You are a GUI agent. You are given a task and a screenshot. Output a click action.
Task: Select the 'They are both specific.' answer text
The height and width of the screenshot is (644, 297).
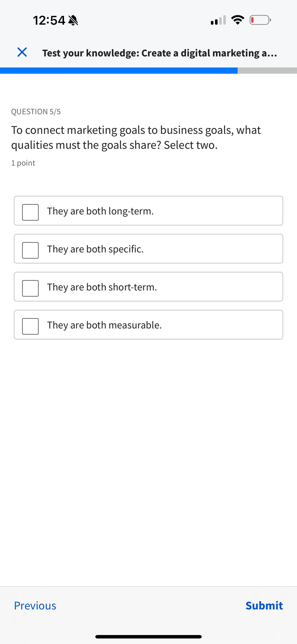point(95,249)
